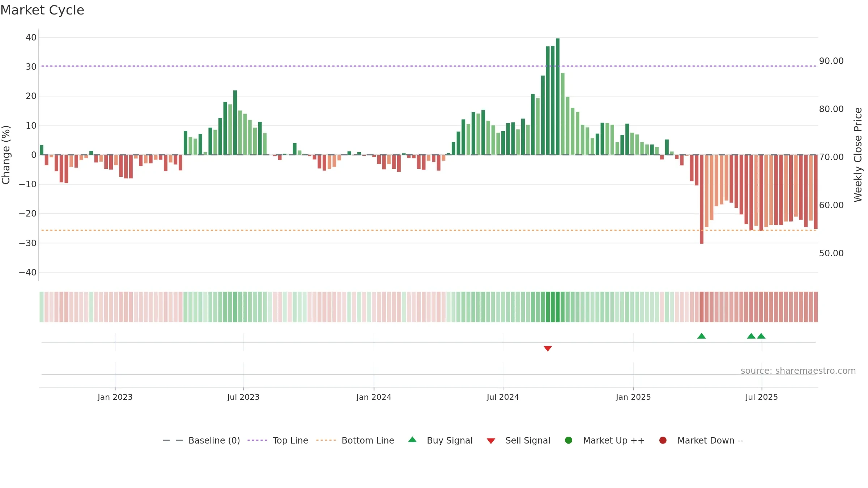Viewport: 868px width, 488px height.
Task: Click the last buy signal marker at Jul 2025
Action: click(761, 336)
